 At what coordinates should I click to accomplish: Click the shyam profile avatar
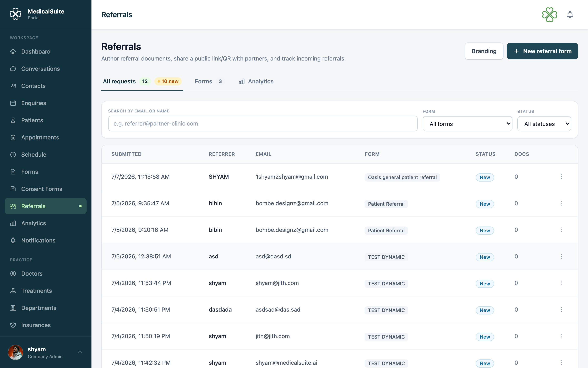[x=15, y=352]
